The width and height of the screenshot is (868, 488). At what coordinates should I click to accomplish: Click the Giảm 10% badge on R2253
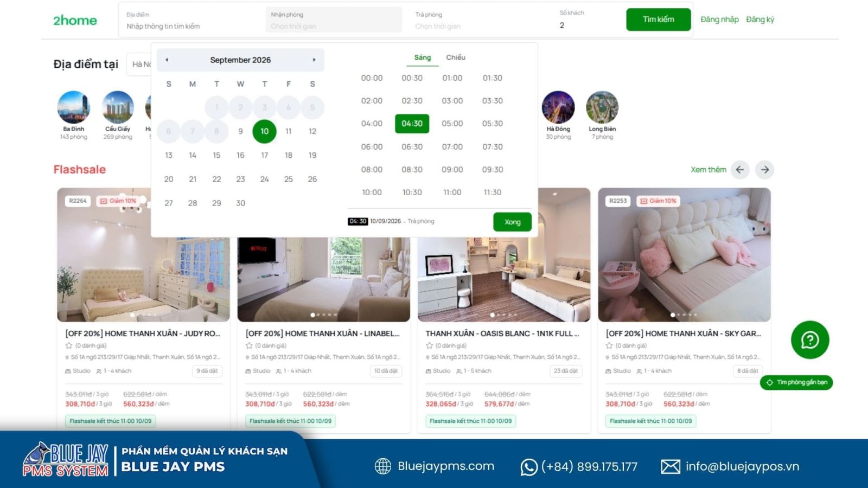coord(658,201)
